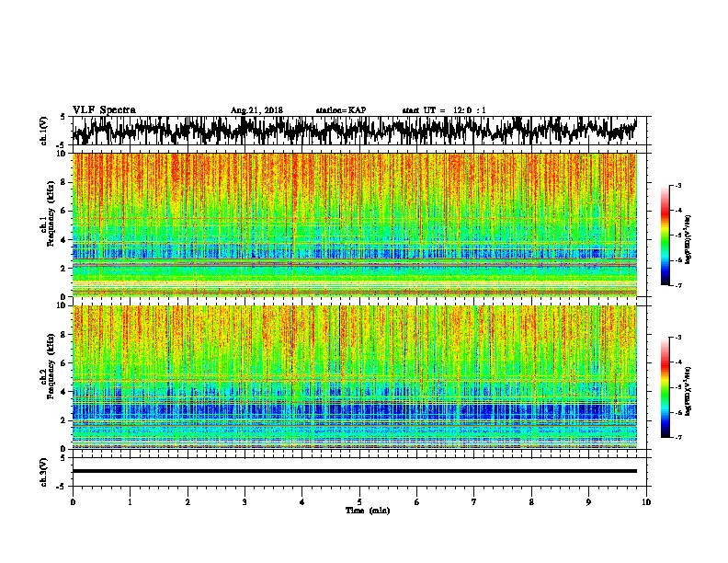Click the "4" kHz tick of ch.2 spectrogram
Image resolution: width=728 pixels, height=563 pixels.
[65, 392]
